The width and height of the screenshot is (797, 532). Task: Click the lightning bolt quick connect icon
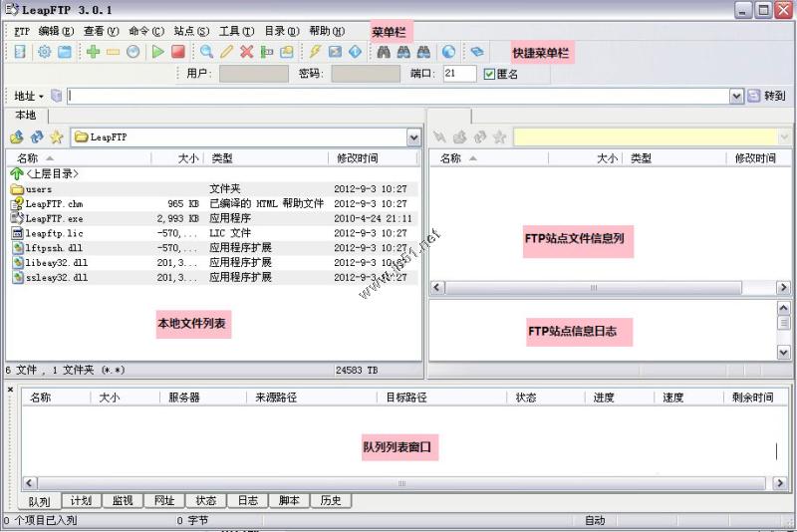[x=315, y=52]
